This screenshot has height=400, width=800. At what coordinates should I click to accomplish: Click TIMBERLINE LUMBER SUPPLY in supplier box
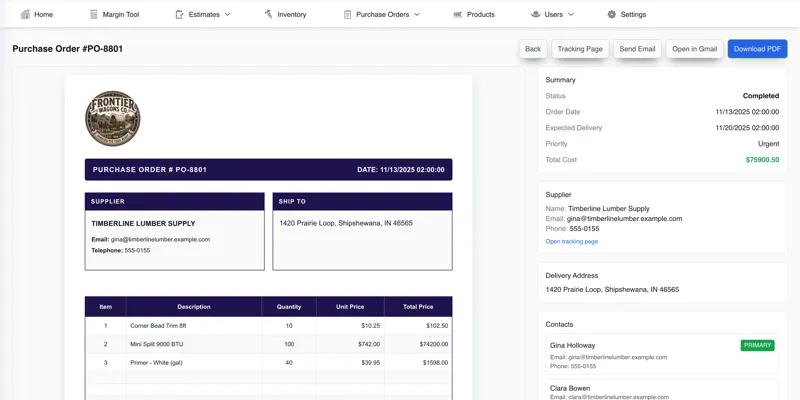point(143,223)
